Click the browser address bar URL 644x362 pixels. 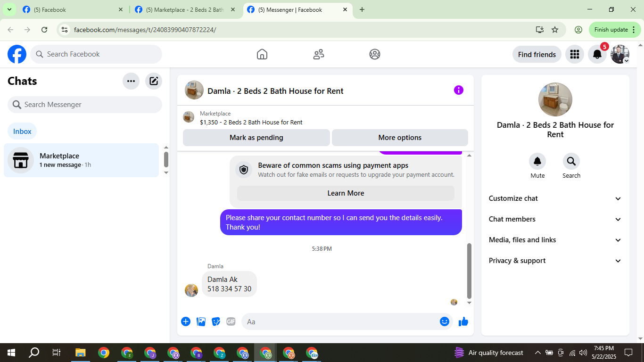[x=145, y=30]
